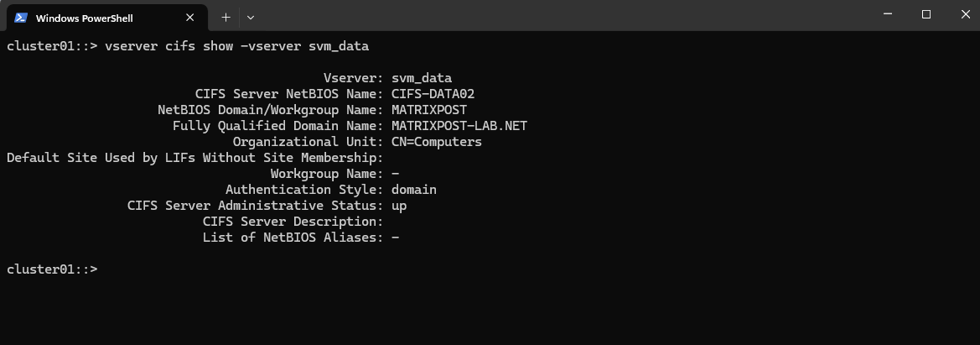The height and width of the screenshot is (345, 980).
Task: Close the Windows PowerShell tab
Action: coord(190,18)
